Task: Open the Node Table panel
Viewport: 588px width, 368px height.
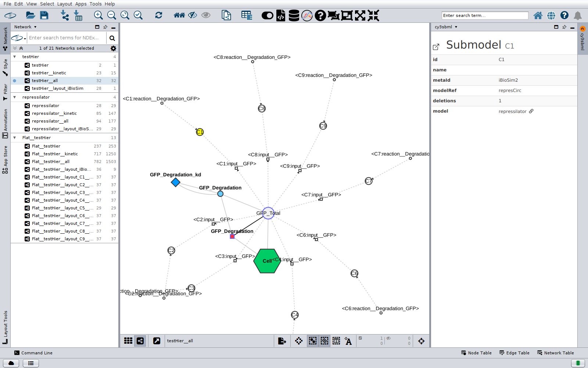Action: (x=476, y=353)
